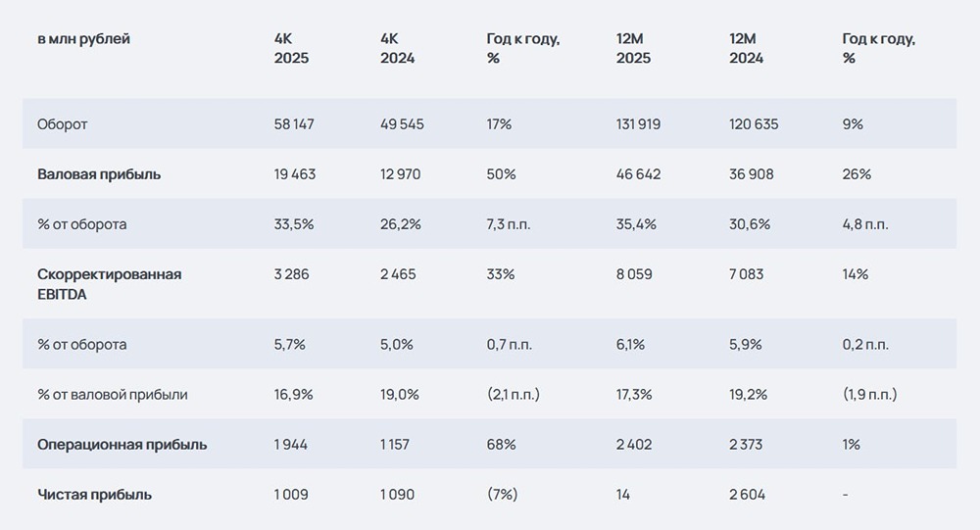
Task: Click the turnover value 58 147
Action: (294, 124)
